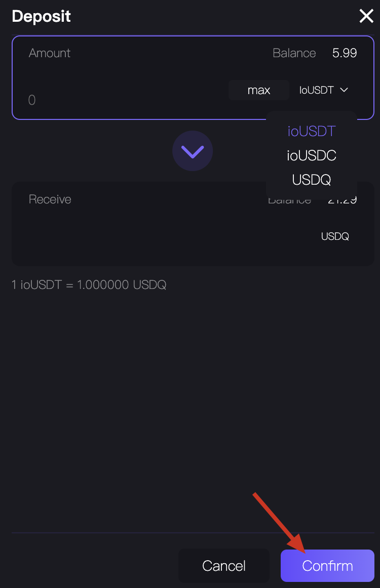
Task: Click the USDQ receive token label
Action: coord(335,236)
